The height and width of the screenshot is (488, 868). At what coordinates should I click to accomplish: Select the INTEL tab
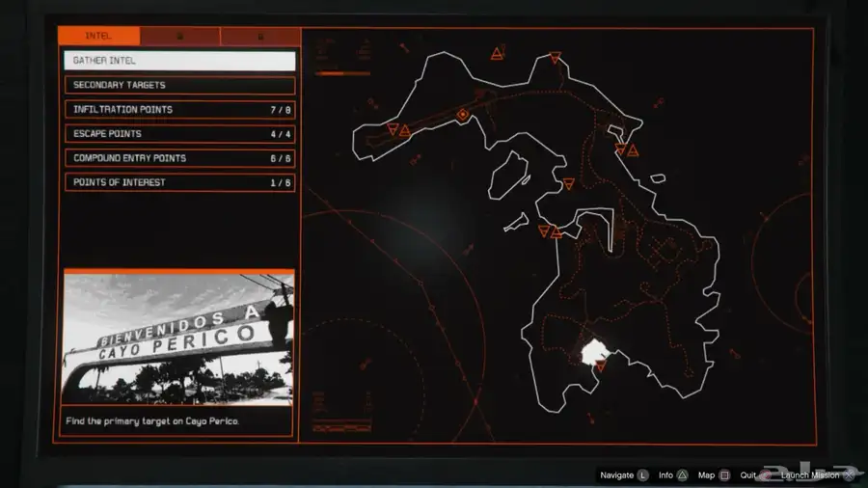point(98,36)
